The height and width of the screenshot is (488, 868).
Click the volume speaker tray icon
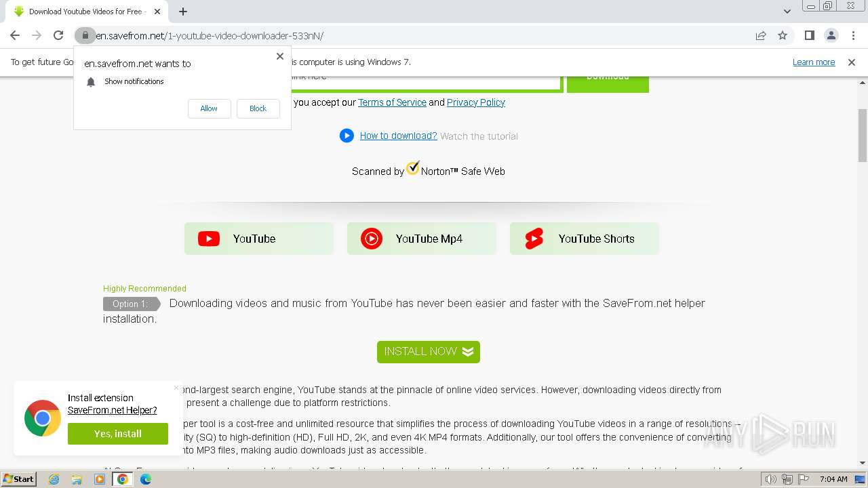(x=770, y=479)
